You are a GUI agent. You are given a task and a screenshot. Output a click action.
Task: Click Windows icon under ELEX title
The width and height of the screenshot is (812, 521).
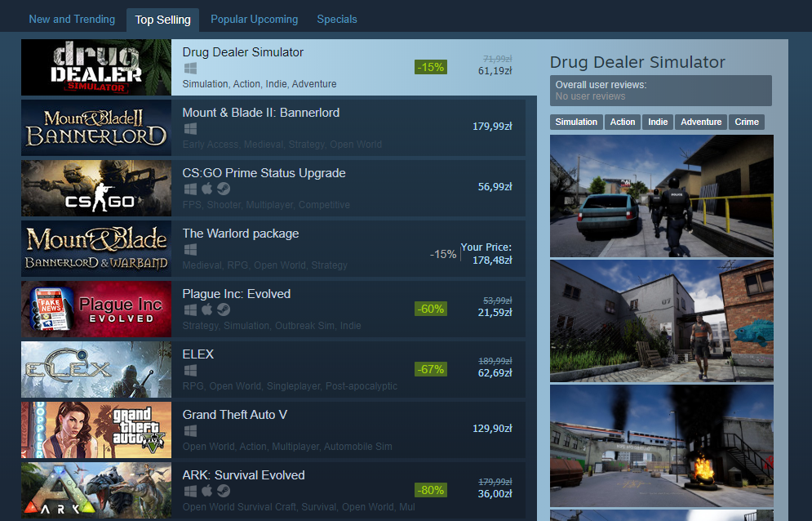click(190, 370)
